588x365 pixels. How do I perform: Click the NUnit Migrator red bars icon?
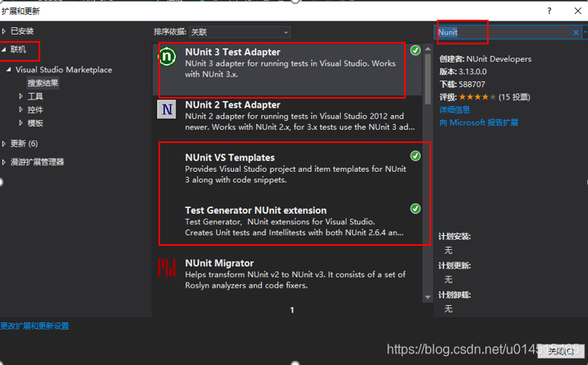click(x=167, y=268)
